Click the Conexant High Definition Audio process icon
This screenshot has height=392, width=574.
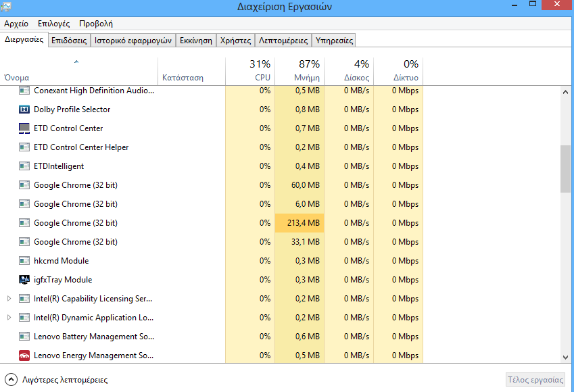[x=24, y=91]
